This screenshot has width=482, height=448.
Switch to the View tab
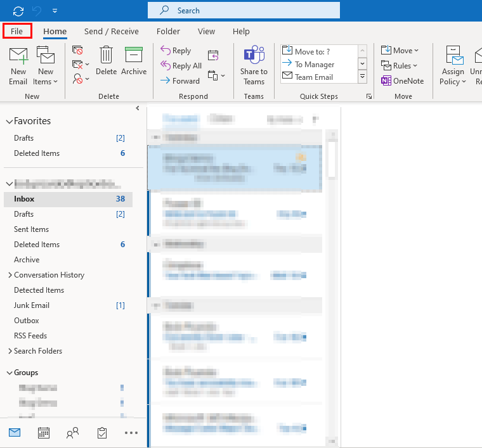tap(206, 31)
